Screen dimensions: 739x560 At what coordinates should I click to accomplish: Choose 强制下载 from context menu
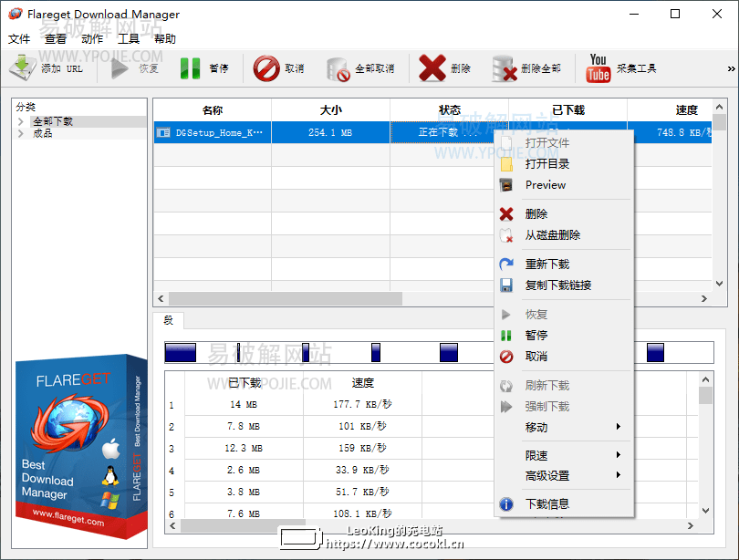[x=547, y=407]
